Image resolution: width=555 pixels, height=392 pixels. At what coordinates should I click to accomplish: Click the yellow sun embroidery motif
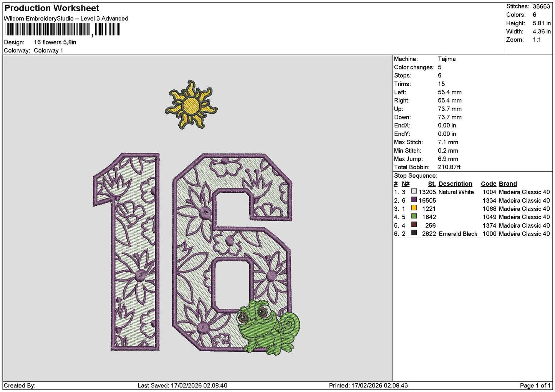tap(191, 104)
